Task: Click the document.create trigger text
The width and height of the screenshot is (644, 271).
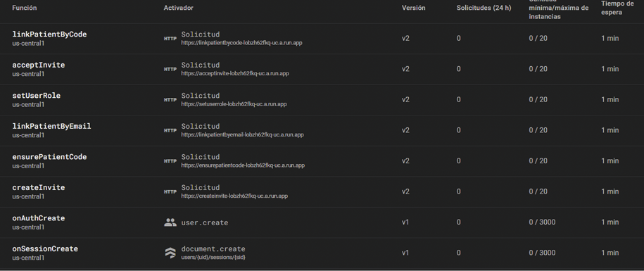Action: coord(213,249)
